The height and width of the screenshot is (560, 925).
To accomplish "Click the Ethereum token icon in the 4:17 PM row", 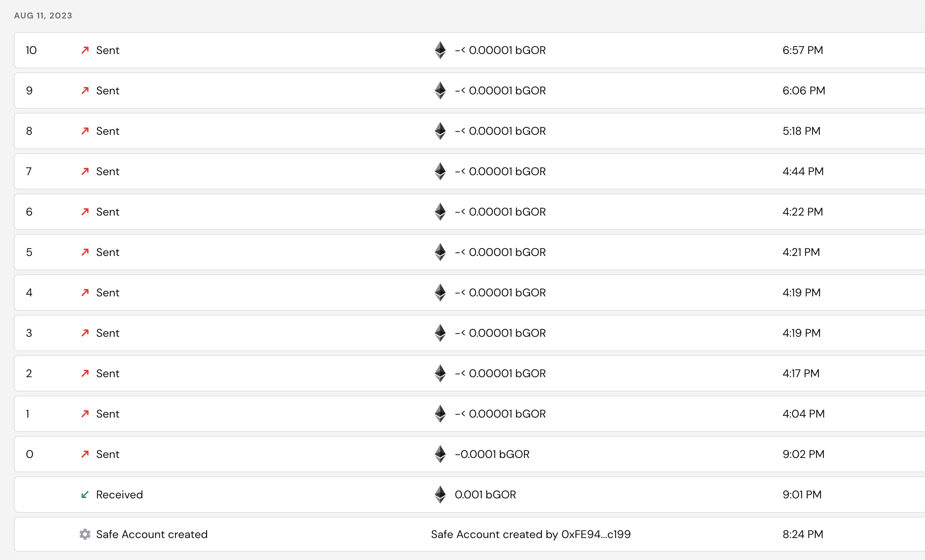I will (x=440, y=373).
